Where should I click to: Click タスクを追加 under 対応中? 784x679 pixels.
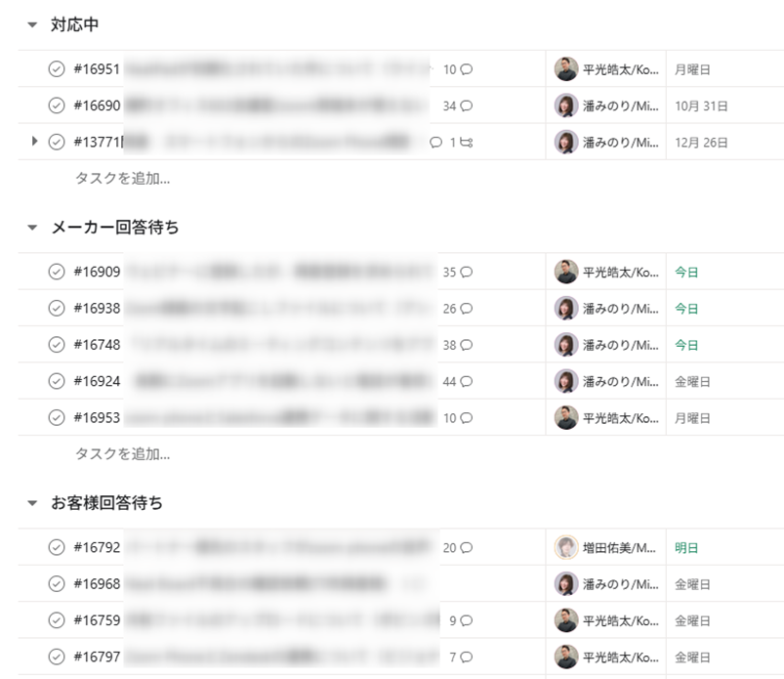click(x=123, y=179)
